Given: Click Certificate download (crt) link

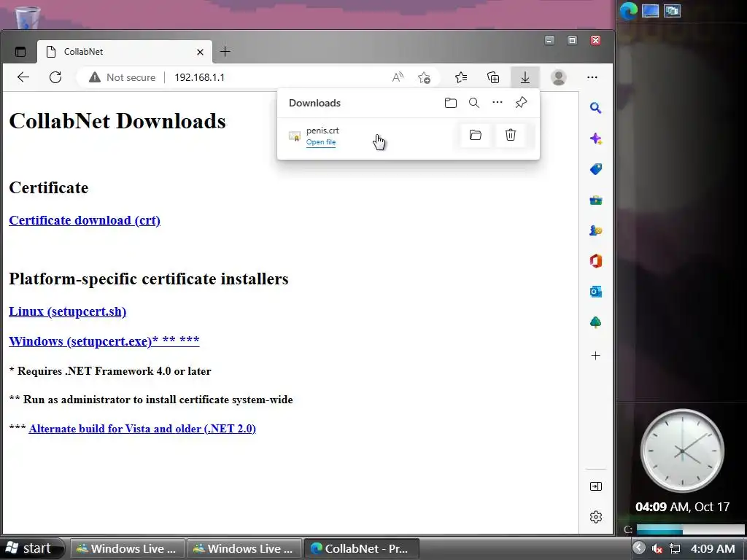Looking at the screenshot, I should tap(85, 220).
